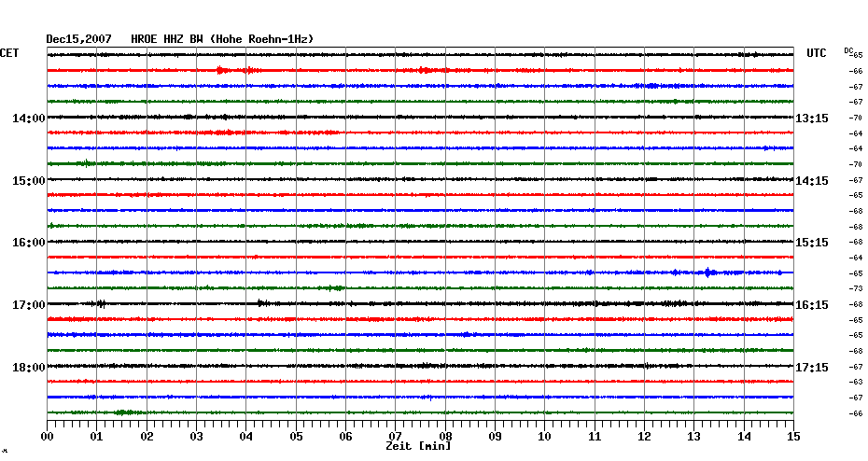The height and width of the screenshot is (461, 868).
Task: Click minute 07 on the time axis
Action: coord(395,436)
